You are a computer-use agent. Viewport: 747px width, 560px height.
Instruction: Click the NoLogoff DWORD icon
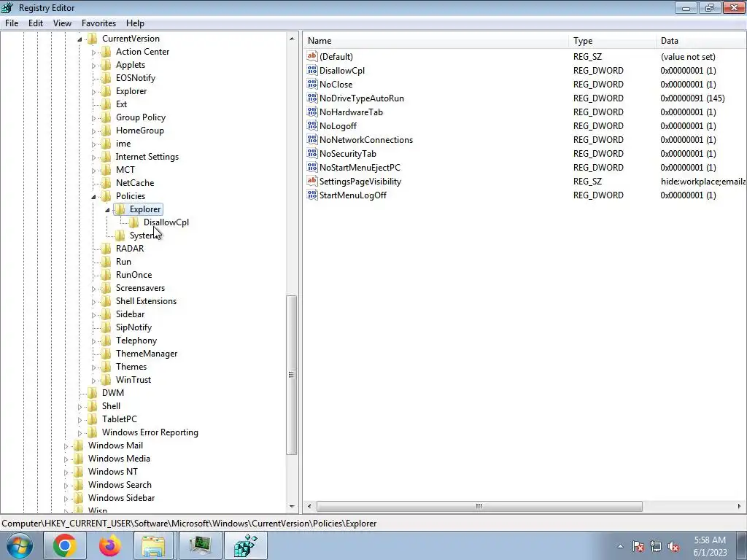point(312,125)
